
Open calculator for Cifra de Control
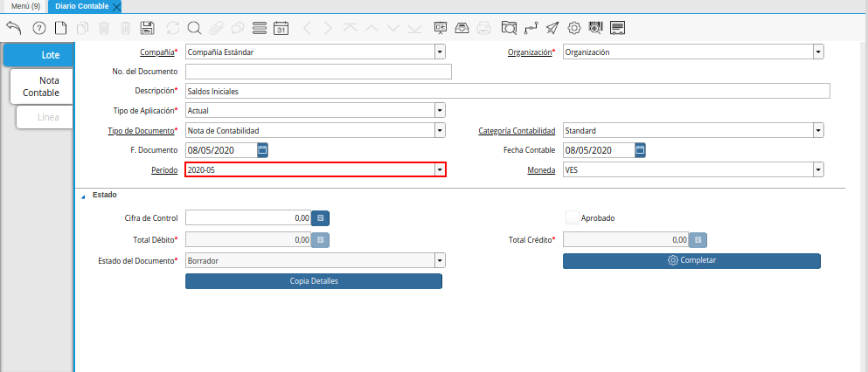pyautogui.click(x=321, y=218)
